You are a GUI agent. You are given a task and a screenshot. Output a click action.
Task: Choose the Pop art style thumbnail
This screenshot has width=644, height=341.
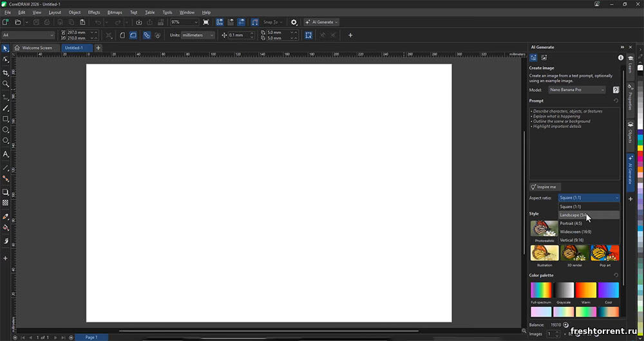605,253
